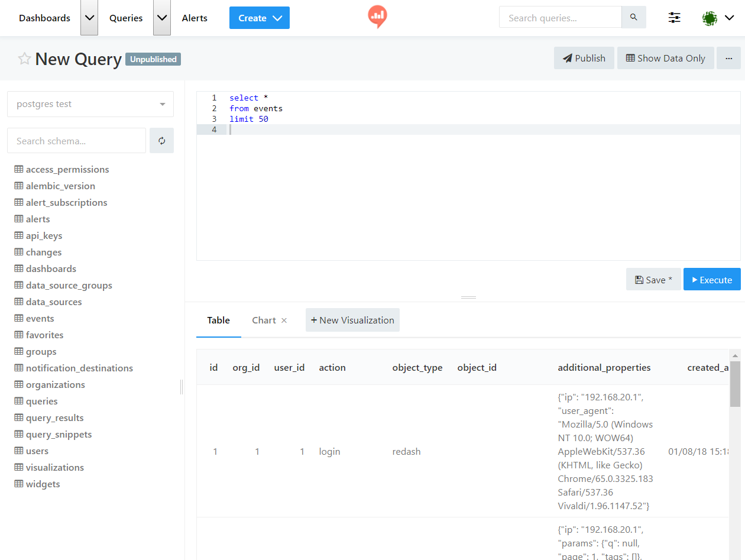Click Show Data Only

(x=666, y=58)
